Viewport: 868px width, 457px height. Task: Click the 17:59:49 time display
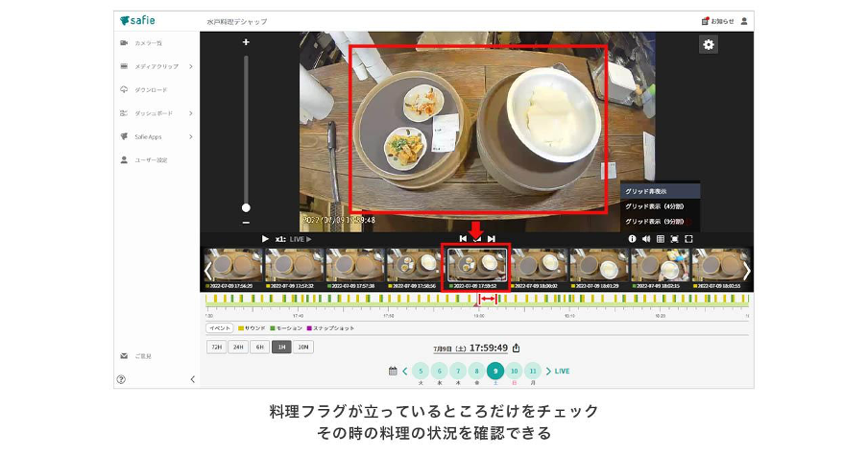coord(488,348)
